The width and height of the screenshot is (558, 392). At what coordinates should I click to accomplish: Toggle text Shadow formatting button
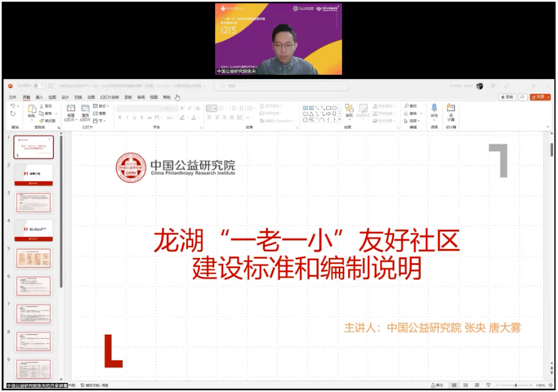tap(141, 118)
